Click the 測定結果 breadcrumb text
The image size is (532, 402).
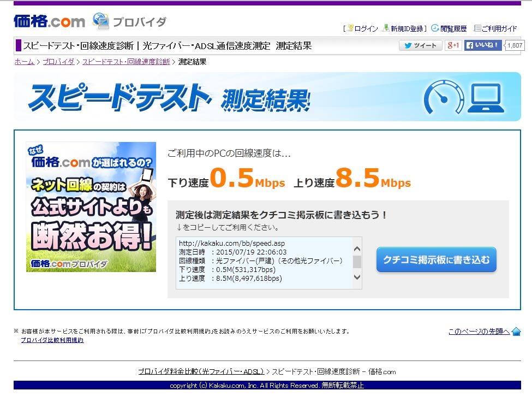193,62
